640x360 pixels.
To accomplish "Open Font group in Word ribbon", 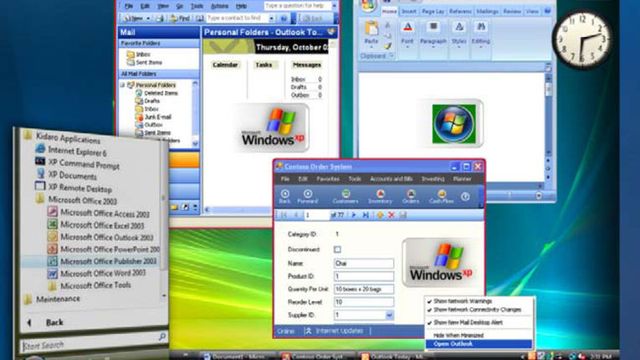I will 407,33.
